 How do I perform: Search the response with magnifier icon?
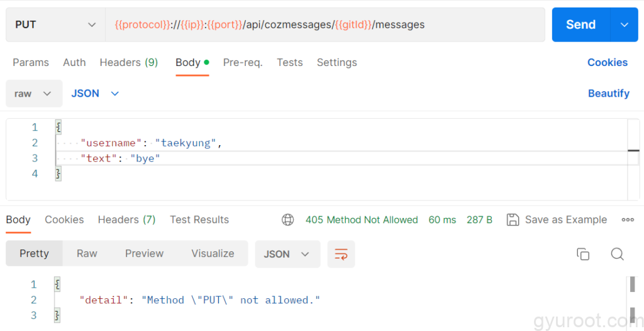[x=617, y=254]
